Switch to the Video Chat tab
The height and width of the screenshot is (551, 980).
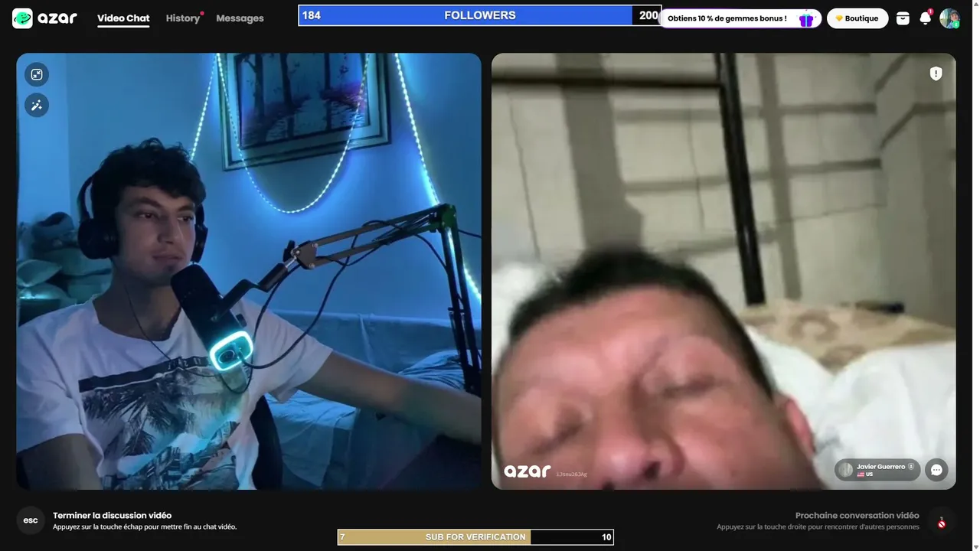(123, 18)
